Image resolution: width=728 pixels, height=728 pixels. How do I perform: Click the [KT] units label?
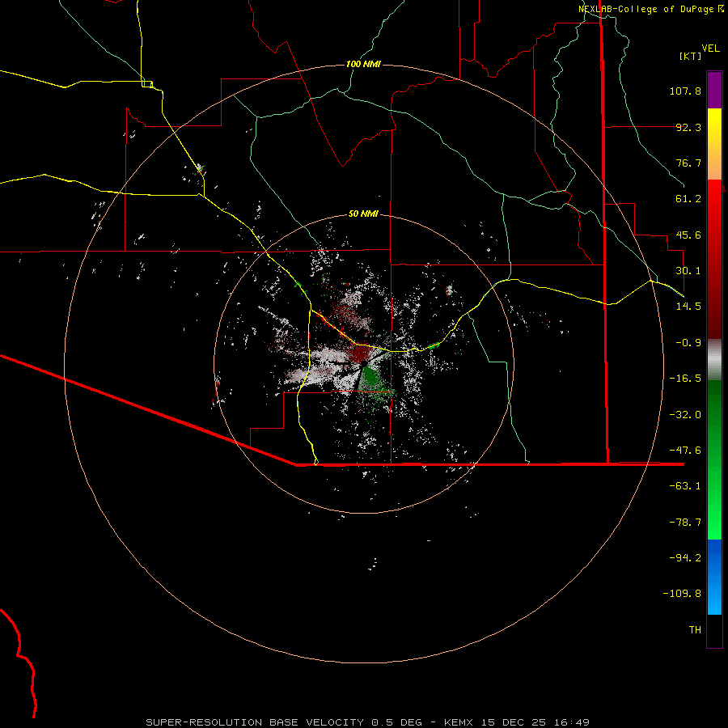pos(691,56)
